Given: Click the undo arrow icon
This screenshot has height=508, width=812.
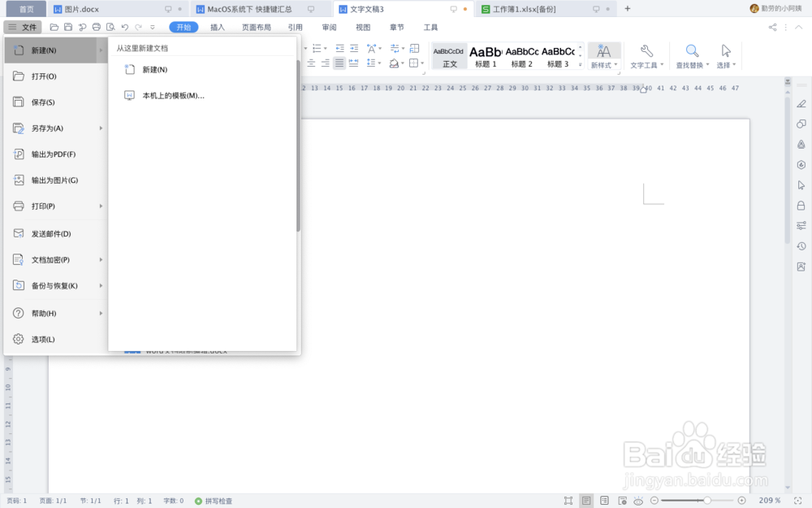Looking at the screenshot, I should tap(125, 27).
